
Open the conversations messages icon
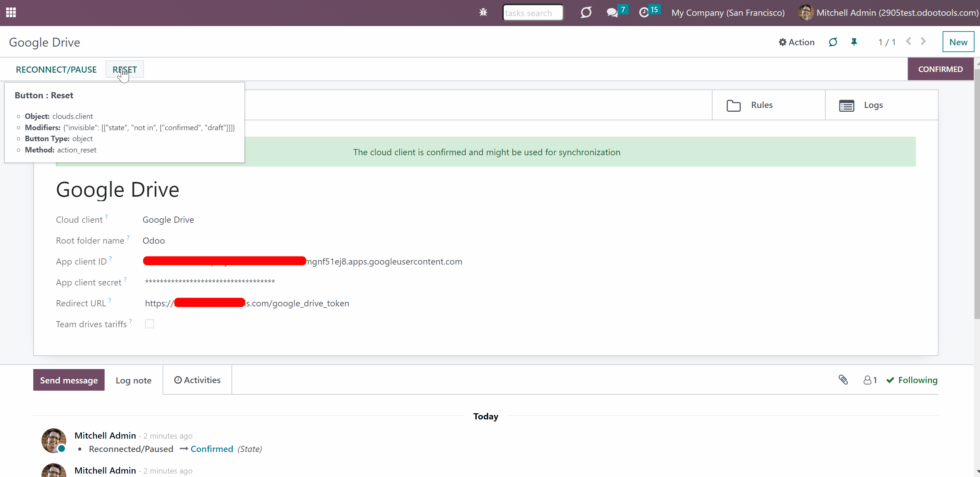(x=612, y=13)
